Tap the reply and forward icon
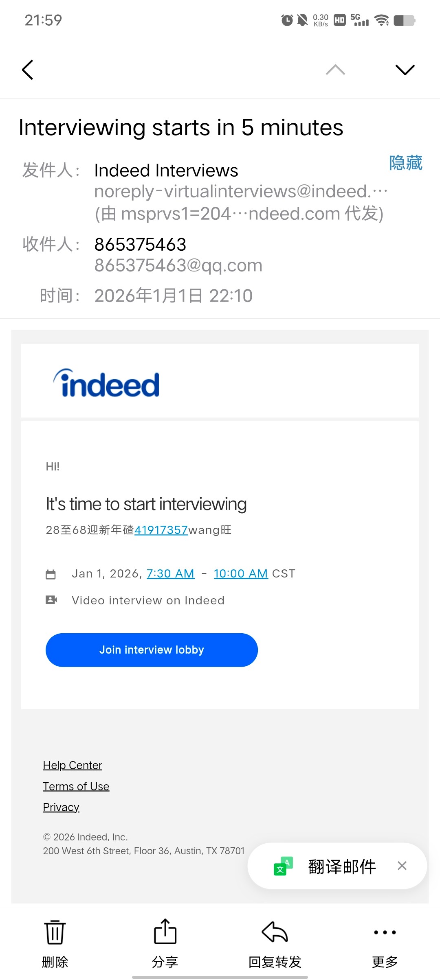 point(275,932)
